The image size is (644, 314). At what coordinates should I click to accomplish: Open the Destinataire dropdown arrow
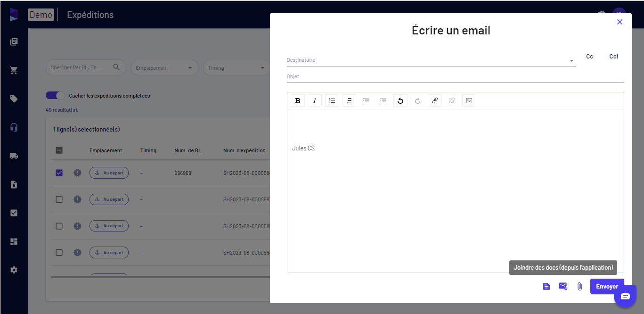571,61
